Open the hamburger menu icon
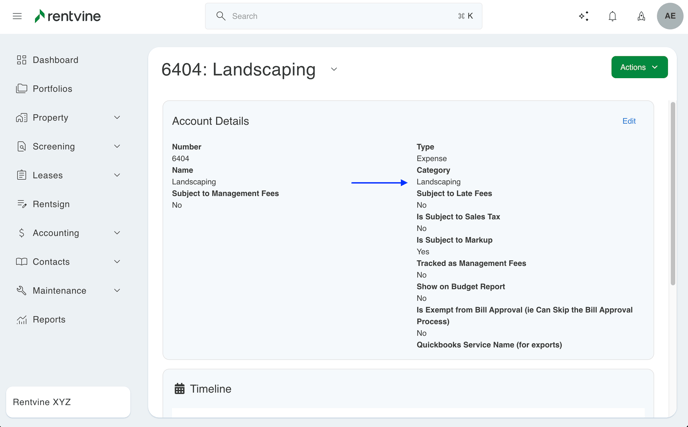 [x=17, y=16]
